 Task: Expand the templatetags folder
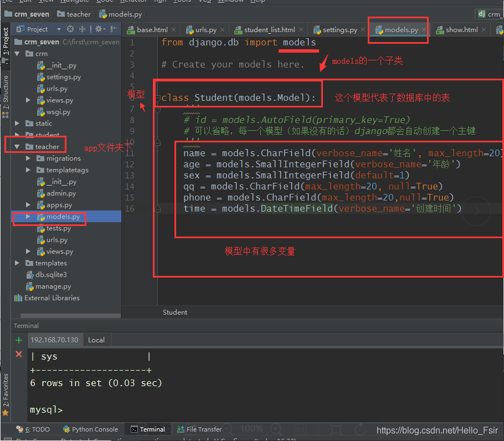tap(28, 170)
